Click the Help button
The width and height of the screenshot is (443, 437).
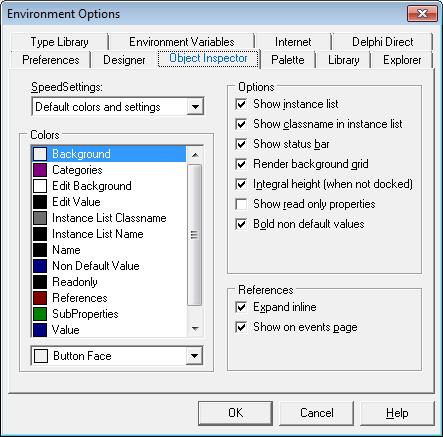pyautogui.click(x=397, y=413)
